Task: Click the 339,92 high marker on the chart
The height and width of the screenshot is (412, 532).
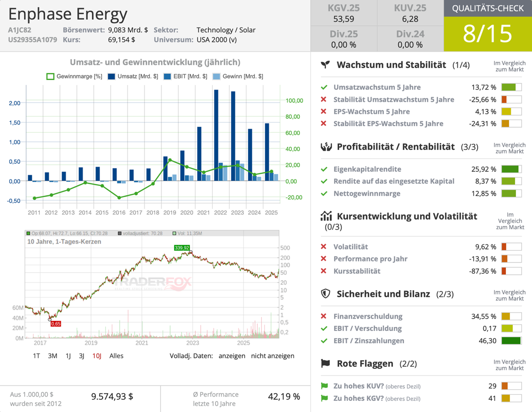Action: pyautogui.click(x=182, y=248)
